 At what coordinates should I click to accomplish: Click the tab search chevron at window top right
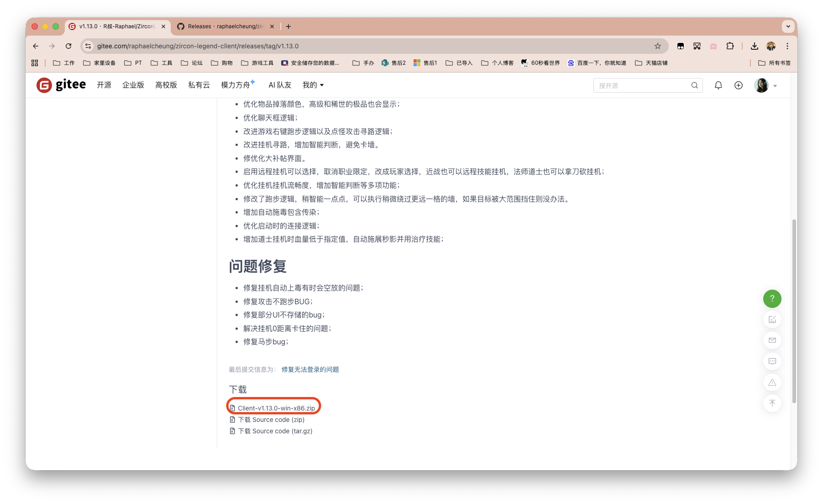tap(788, 26)
